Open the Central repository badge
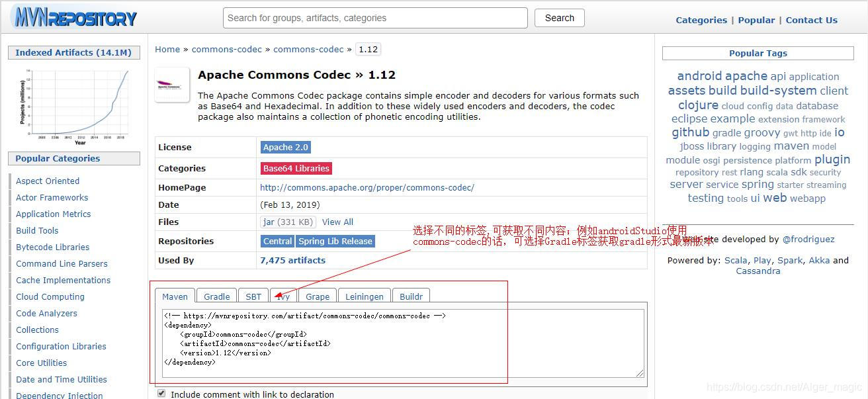The height and width of the screenshot is (399, 868). (x=277, y=241)
